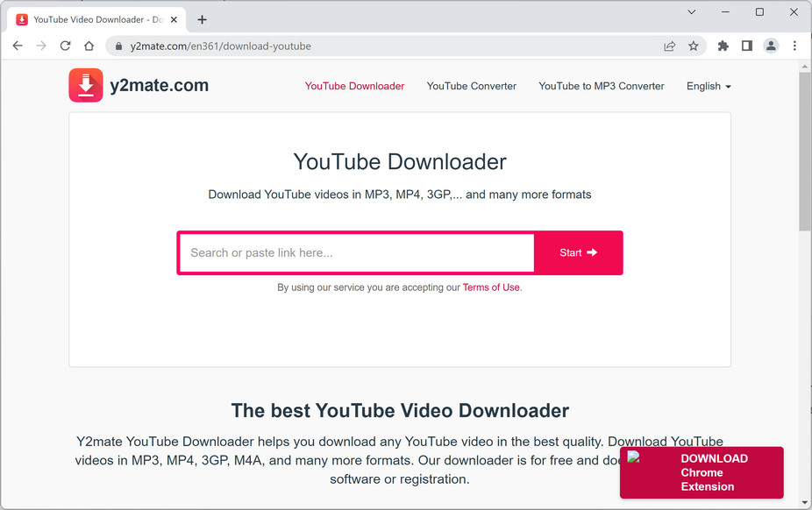The width and height of the screenshot is (812, 510).
Task: Click the padlock site info icon
Action: pos(118,46)
